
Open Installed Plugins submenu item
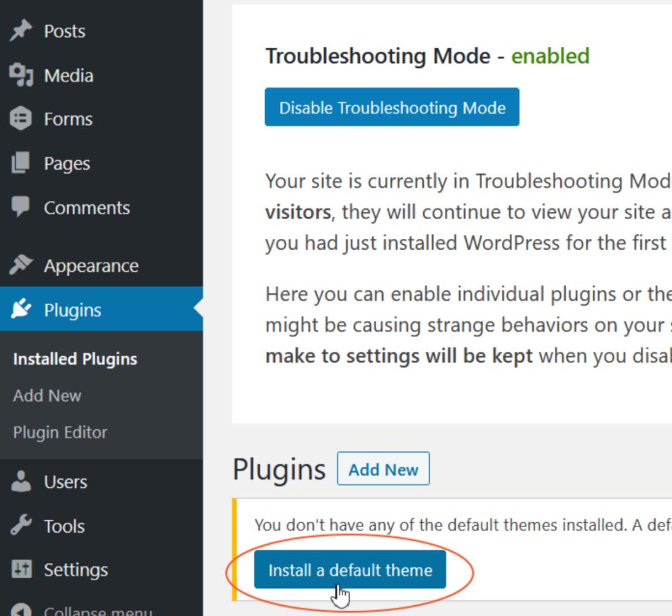(75, 359)
